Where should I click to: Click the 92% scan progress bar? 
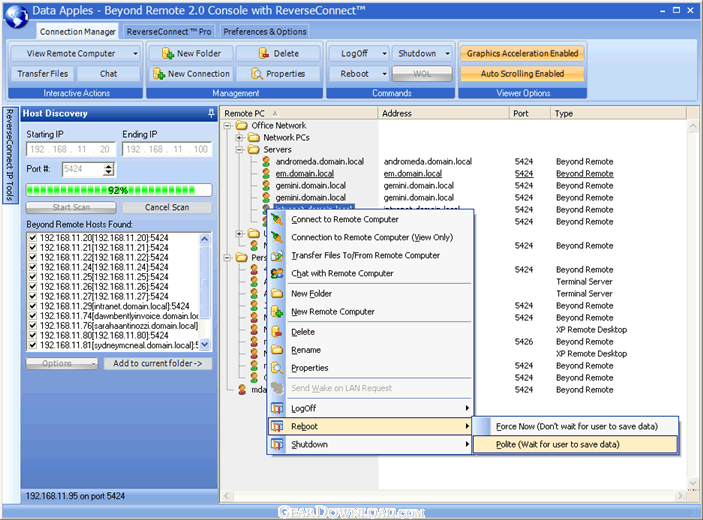(x=119, y=190)
